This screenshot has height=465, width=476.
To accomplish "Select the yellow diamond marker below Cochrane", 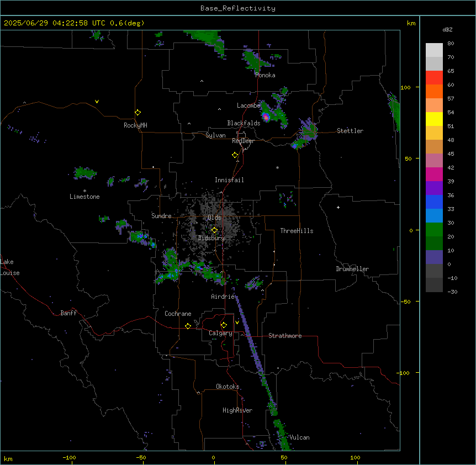I will click(188, 326).
